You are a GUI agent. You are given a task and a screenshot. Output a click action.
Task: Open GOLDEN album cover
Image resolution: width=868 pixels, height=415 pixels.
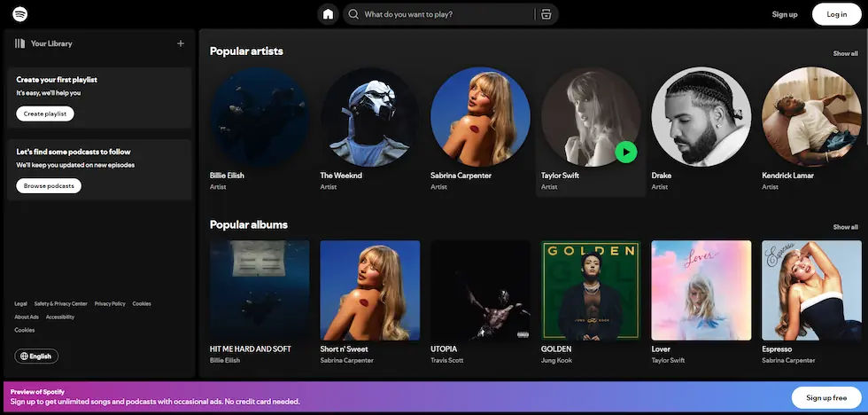click(x=591, y=290)
